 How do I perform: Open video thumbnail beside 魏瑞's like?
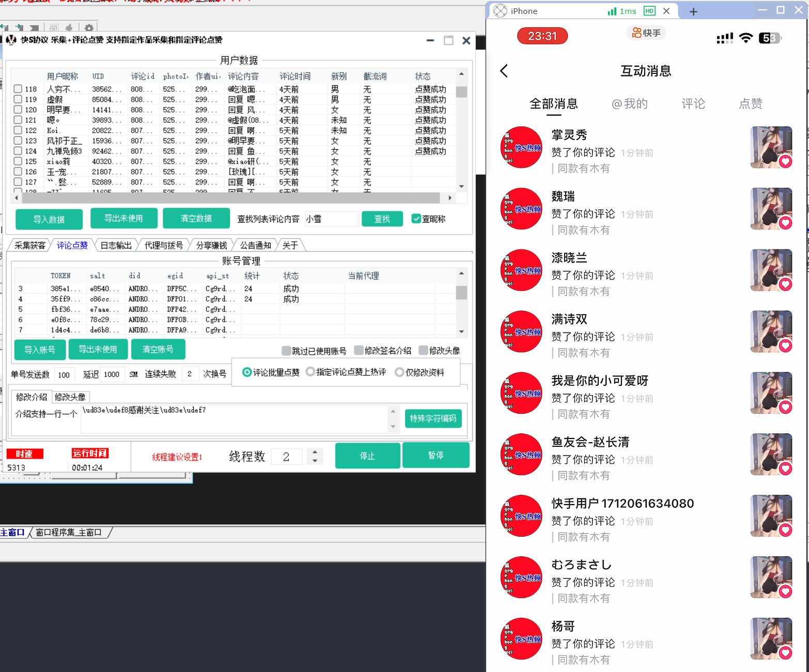click(771, 209)
